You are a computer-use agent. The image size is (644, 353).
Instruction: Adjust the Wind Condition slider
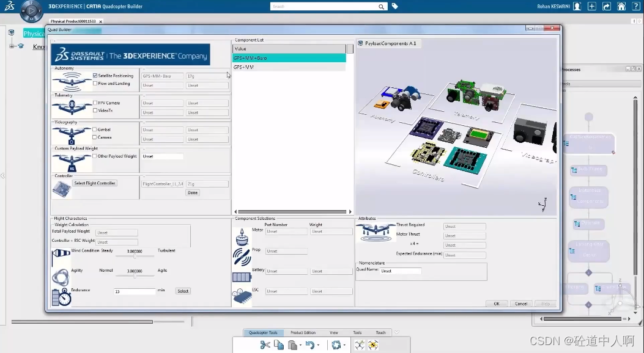[135, 257]
